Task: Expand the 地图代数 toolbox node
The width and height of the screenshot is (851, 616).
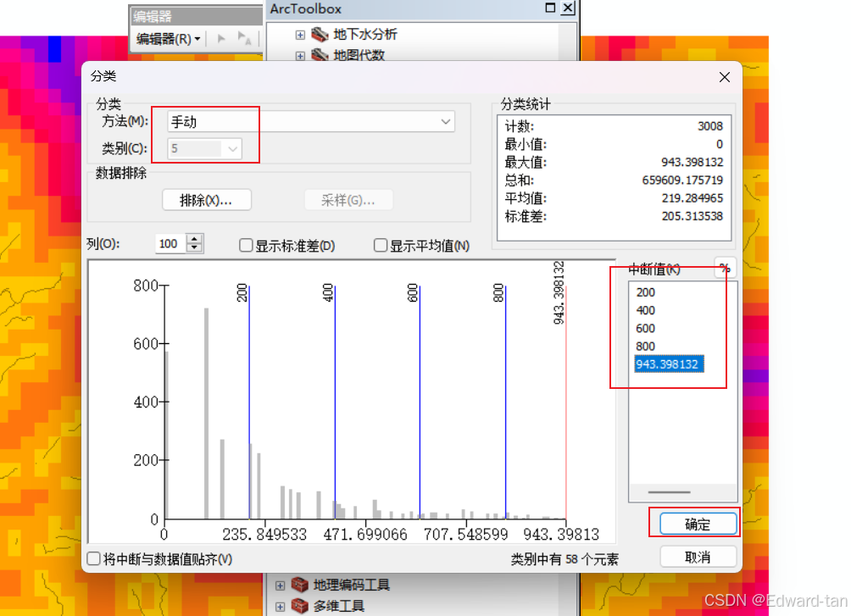Action: (x=300, y=55)
